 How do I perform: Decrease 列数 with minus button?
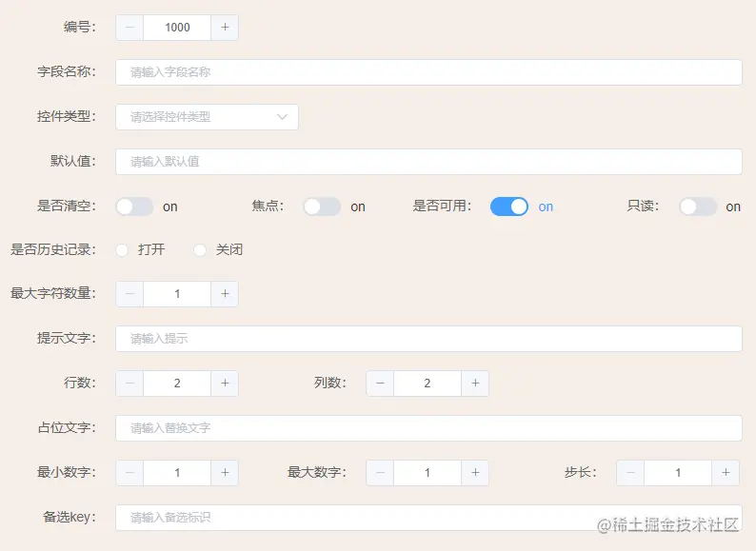pyautogui.click(x=381, y=384)
